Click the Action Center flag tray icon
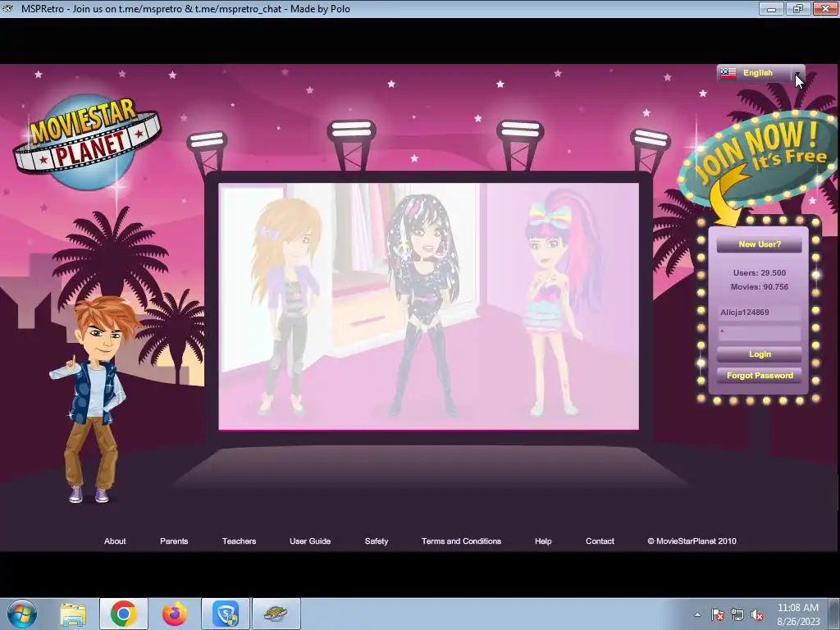Image resolution: width=840 pixels, height=630 pixels. 718,615
